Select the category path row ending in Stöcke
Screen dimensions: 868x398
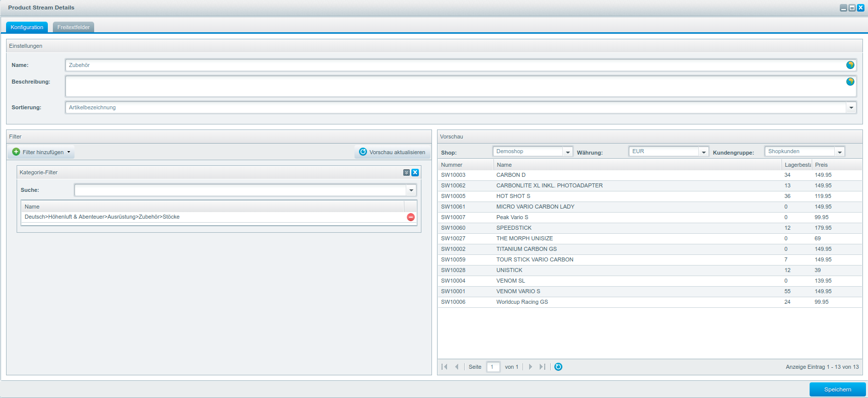coord(219,217)
